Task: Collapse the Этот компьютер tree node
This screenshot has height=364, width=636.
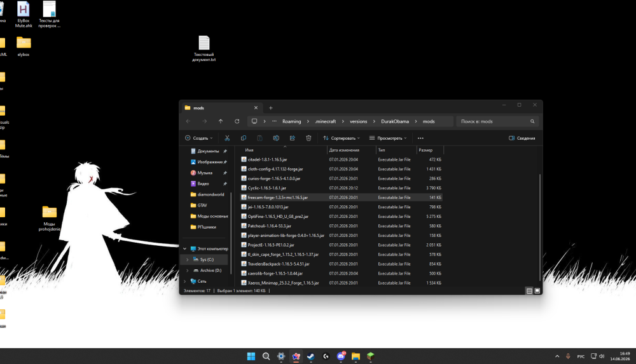Action: (185, 248)
